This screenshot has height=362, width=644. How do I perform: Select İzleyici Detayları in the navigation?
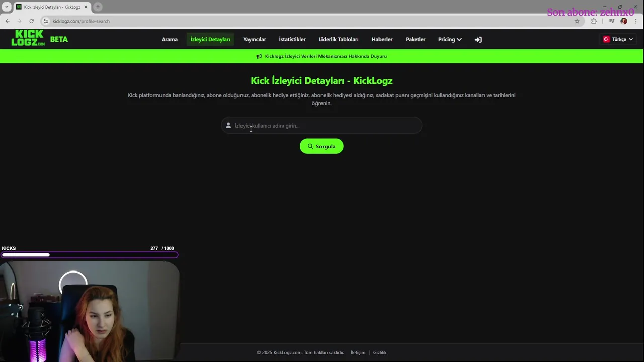210,39
